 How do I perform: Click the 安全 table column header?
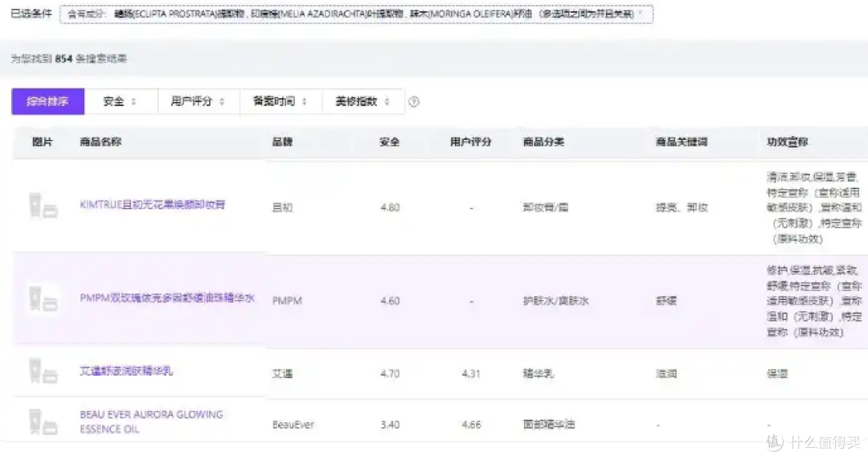(x=390, y=142)
